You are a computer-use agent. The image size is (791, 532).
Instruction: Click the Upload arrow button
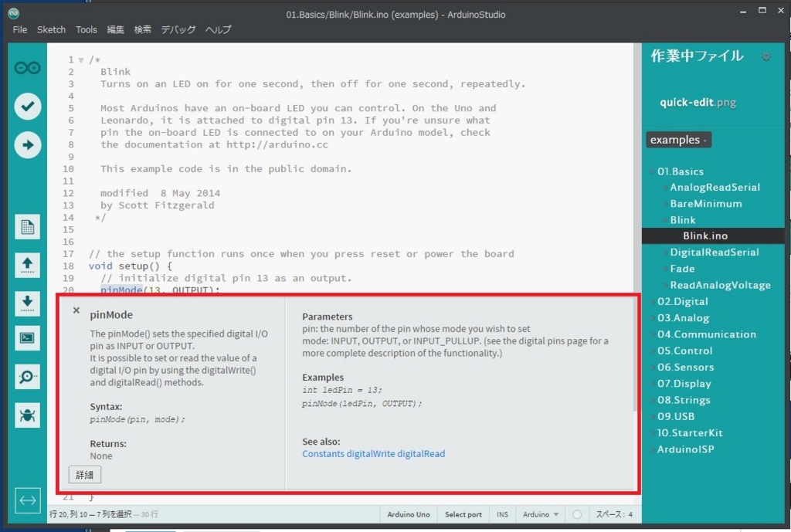point(28,145)
